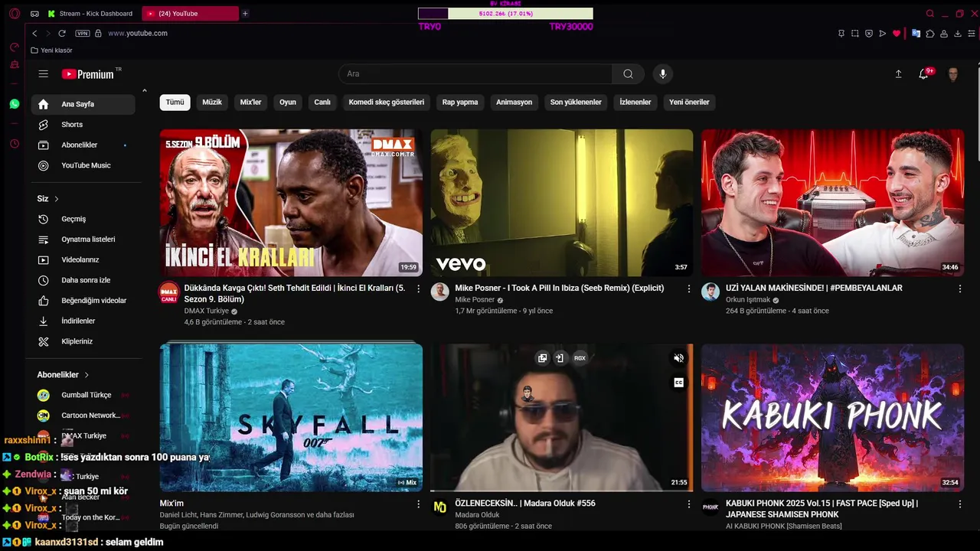
Task: Open WhatsApp in the Opera sidebar
Action: (14, 103)
